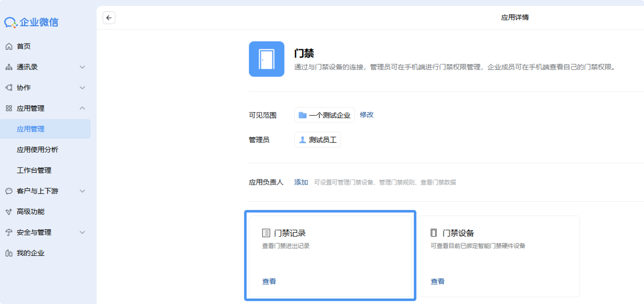Click the 可见范围 label

point(262,115)
